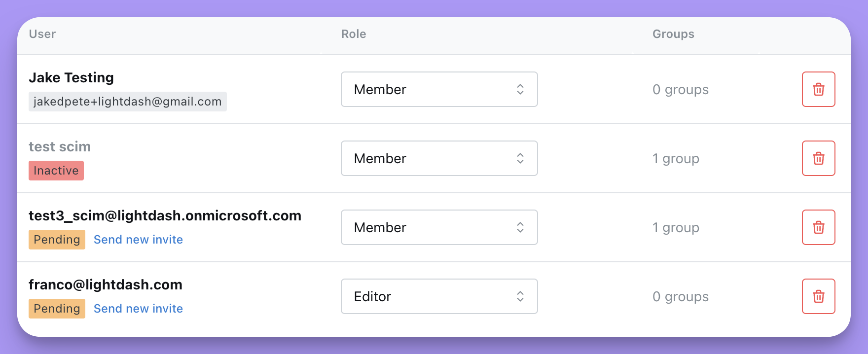The width and height of the screenshot is (868, 354).
Task: Expand role selector for test scim
Action: click(x=439, y=158)
